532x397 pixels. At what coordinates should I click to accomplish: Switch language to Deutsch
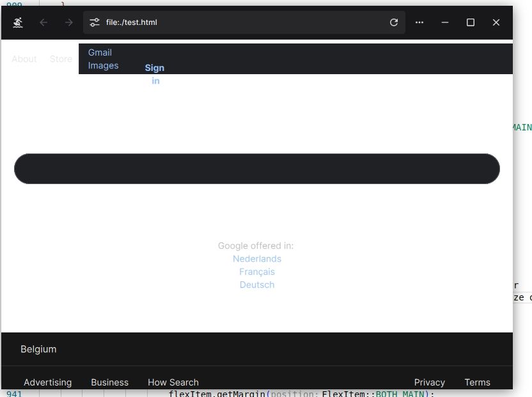click(x=257, y=284)
